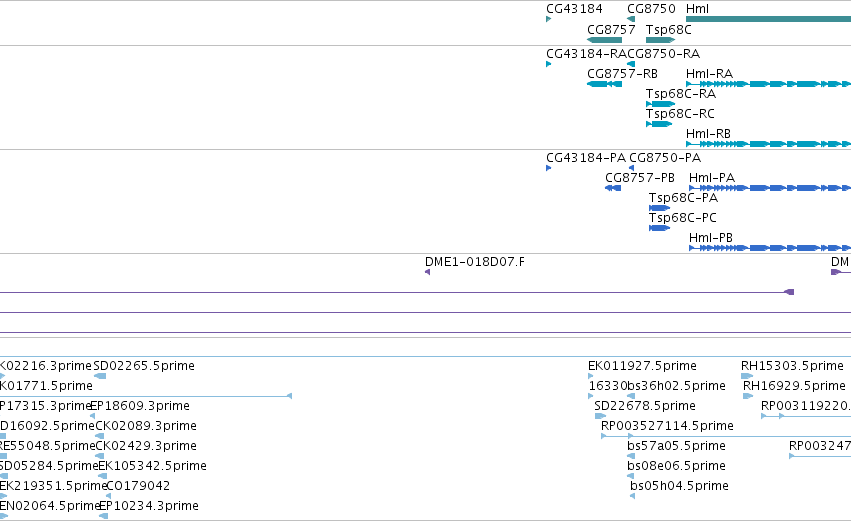Image resolution: width=851 pixels, height=521 pixels.
Task: Select EP10234.3prime EST label
Action: pyautogui.click(x=149, y=506)
